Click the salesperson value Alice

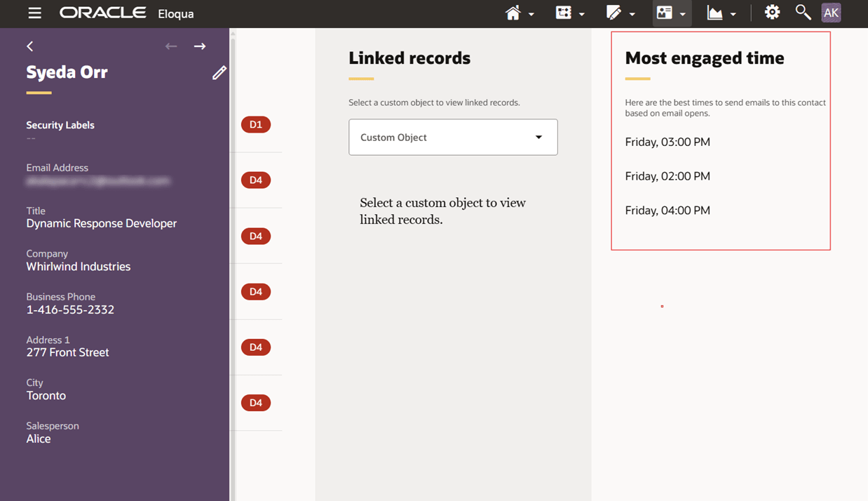click(x=39, y=439)
